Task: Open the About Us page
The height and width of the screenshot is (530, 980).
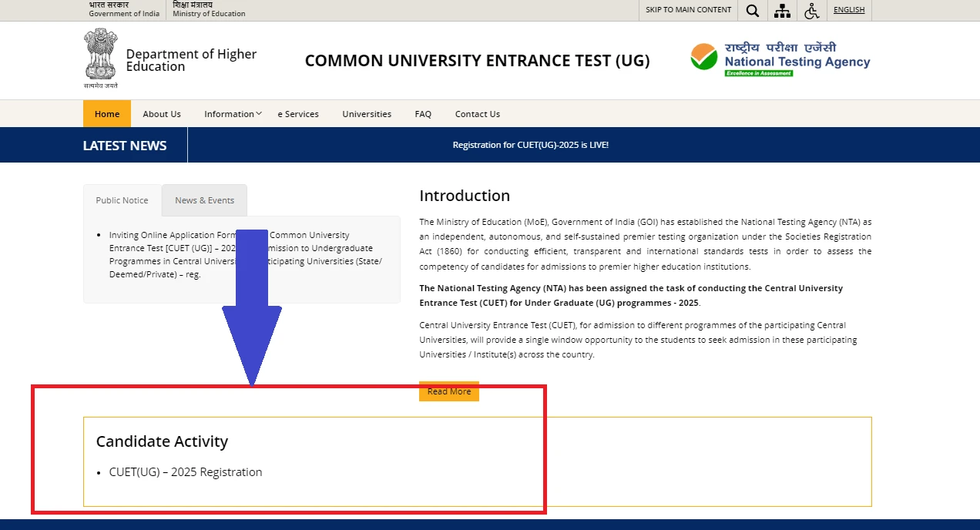Action: (161, 113)
